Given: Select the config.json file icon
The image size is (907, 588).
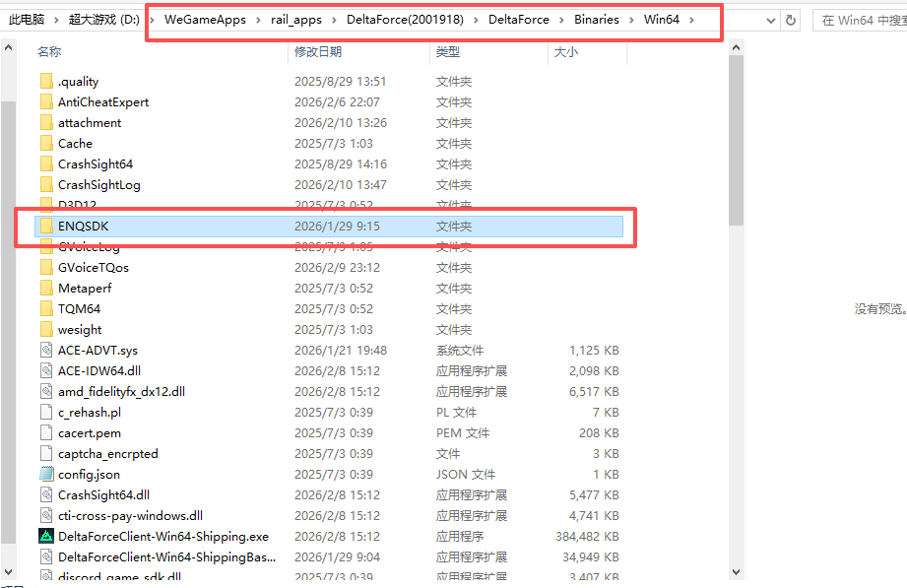Looking at the screenshot, I should [x=46, y=475].
